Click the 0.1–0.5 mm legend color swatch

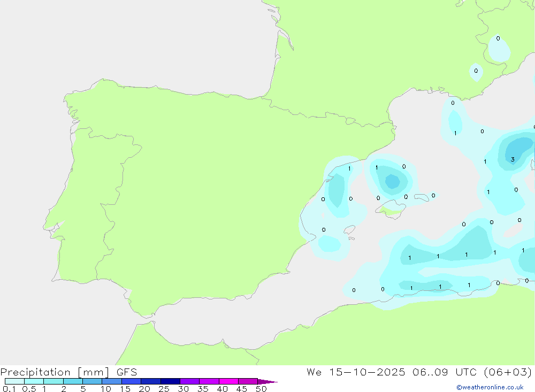[14, 381]
